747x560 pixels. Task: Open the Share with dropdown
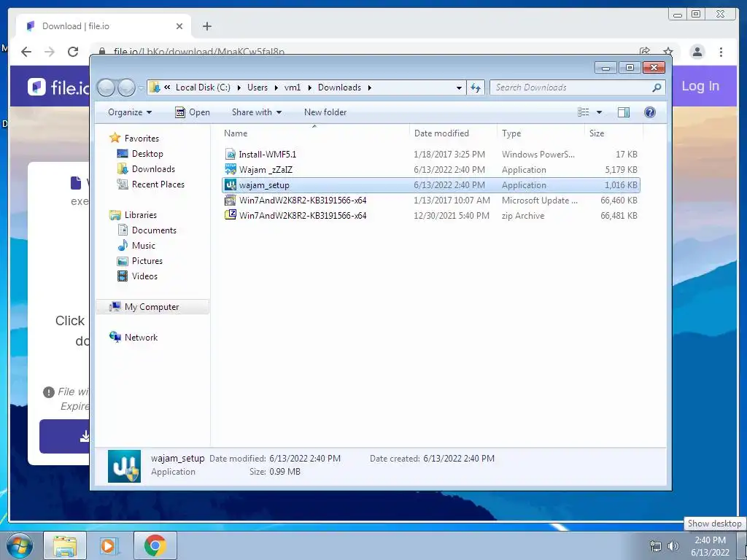point(256,112)
